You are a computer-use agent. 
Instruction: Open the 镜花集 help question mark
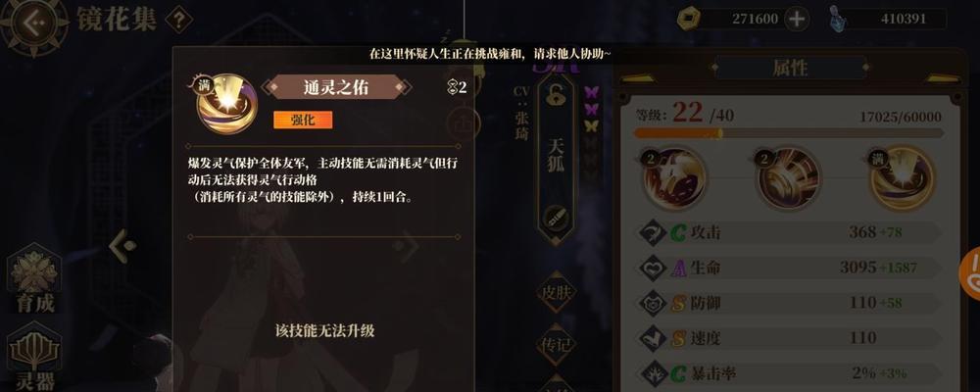[178, 20]
